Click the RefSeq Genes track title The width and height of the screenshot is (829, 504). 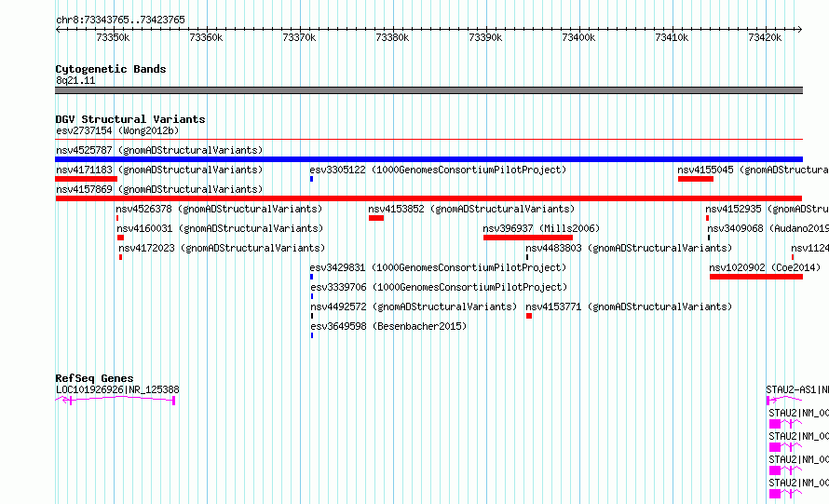coord(94,378)
